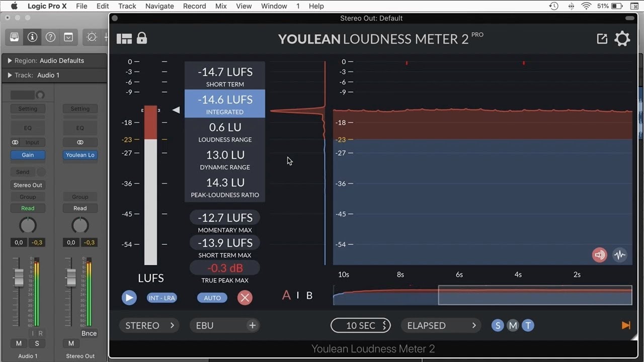
Task: Open the Time Machine menu bar icon
Action: click(x=553, y=6)
